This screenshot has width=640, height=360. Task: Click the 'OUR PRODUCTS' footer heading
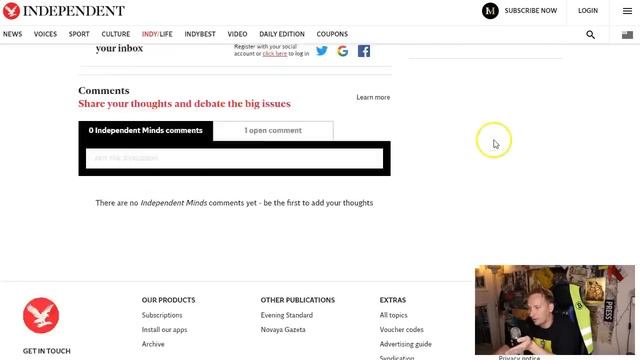[169, 300]
